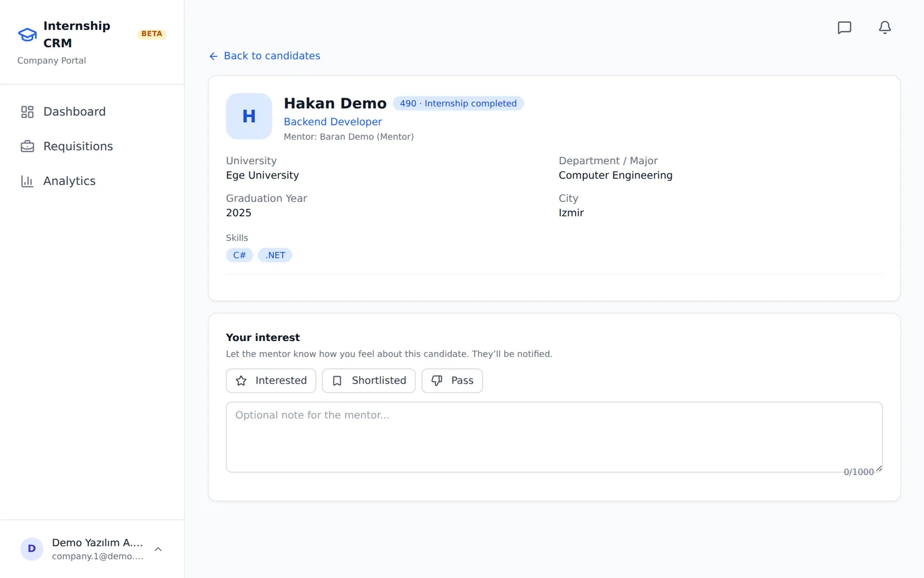
Task: Click the Demo Yazılım account name
Action: tap(97, 543)
